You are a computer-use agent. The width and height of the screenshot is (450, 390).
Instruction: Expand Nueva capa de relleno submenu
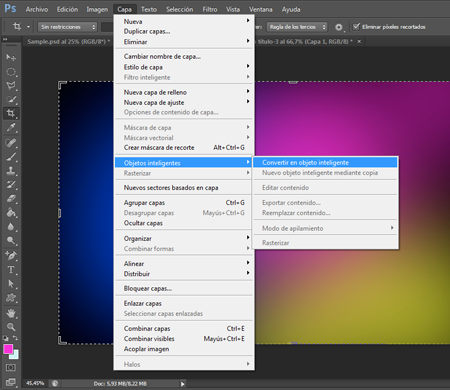184,92
